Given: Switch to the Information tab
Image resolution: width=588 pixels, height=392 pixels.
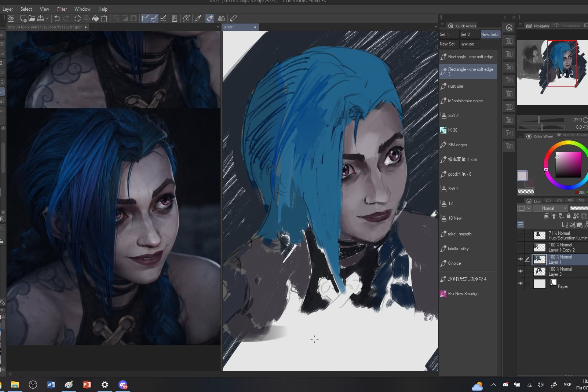Looking at the screenshot, I should coord(567,26).
